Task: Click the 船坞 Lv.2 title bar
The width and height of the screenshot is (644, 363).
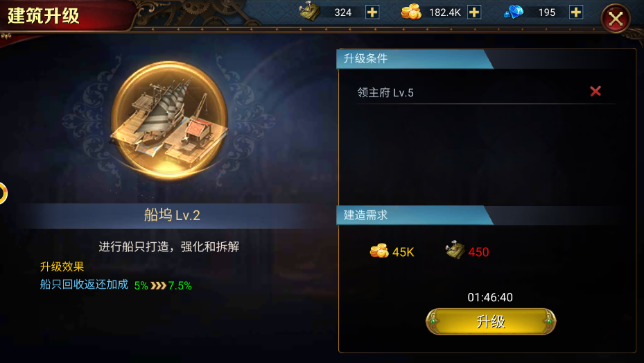Action: pos(172,215)
